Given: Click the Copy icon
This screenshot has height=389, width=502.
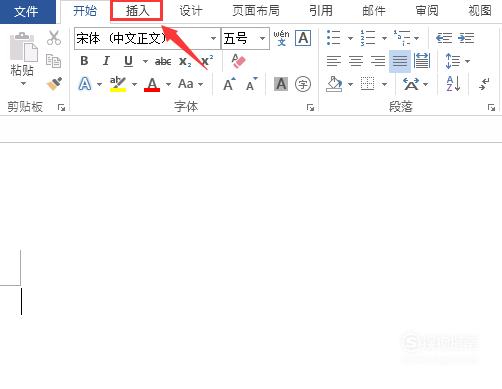Looking at the screenshot, I should click(53, 60).
